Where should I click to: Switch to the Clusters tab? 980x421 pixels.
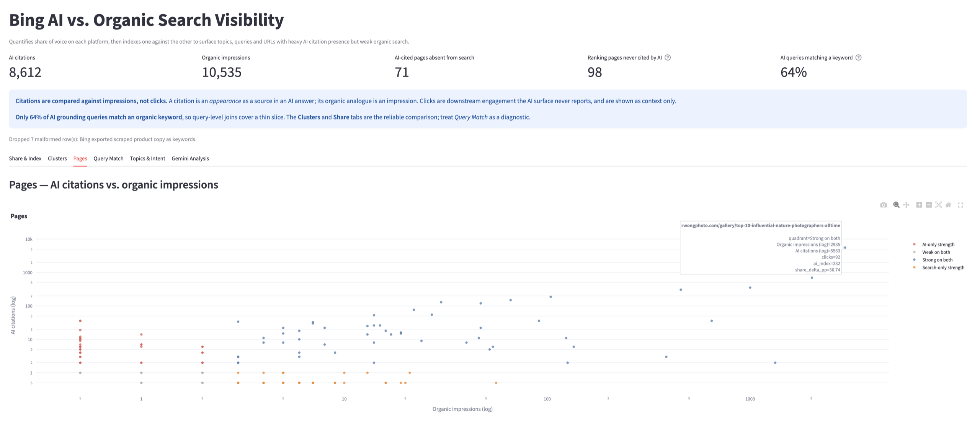pos(57,158)
